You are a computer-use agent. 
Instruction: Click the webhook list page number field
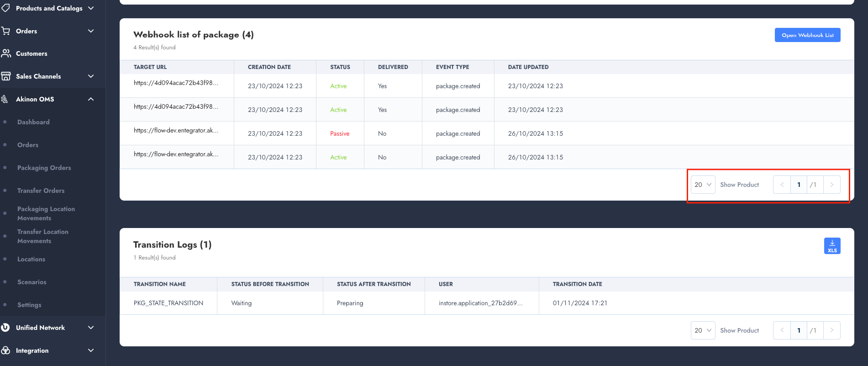799,185
